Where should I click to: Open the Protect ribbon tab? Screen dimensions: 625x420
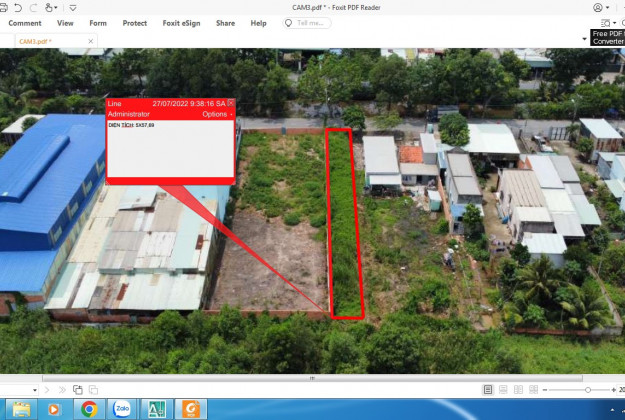tap(134, 23)
